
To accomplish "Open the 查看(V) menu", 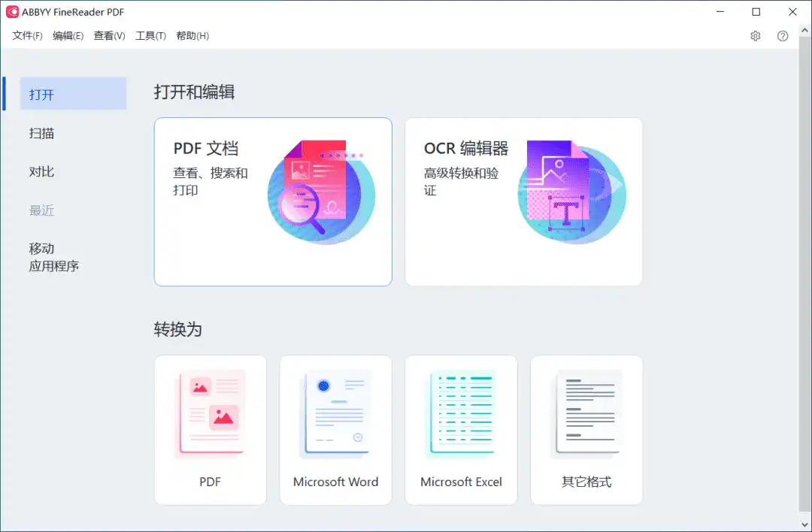I will coord(109,36).
